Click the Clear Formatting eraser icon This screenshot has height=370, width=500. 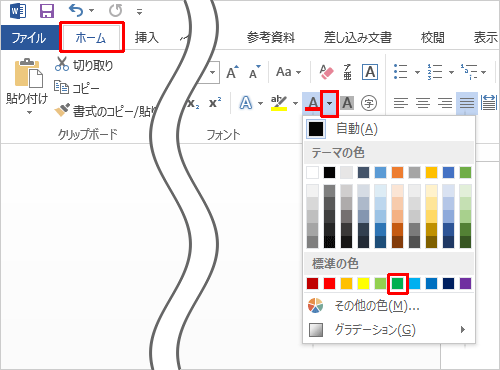[326, 71]
